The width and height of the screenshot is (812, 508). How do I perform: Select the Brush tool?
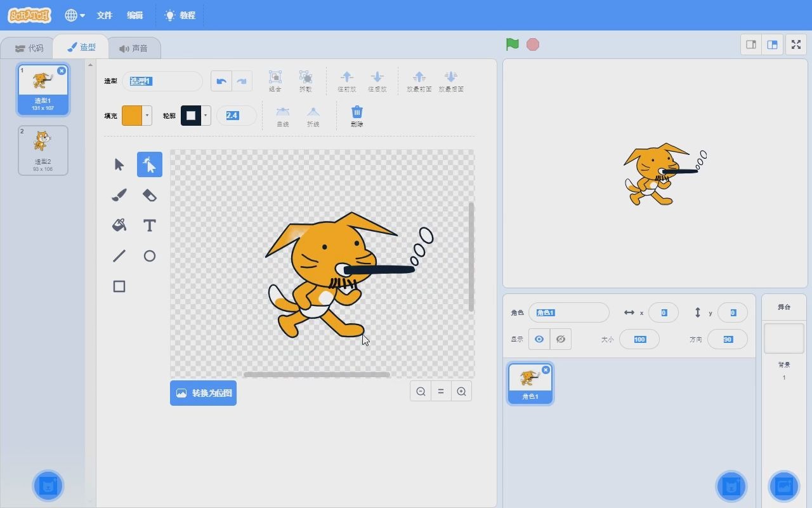tap(119, 195)
